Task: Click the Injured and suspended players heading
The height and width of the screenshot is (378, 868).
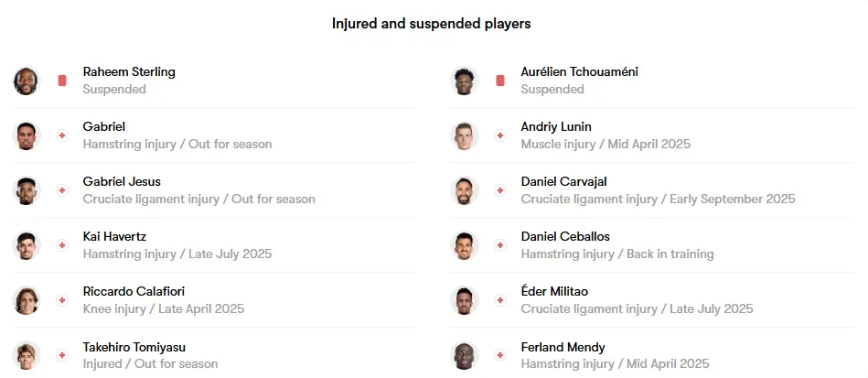Action: 431,24
